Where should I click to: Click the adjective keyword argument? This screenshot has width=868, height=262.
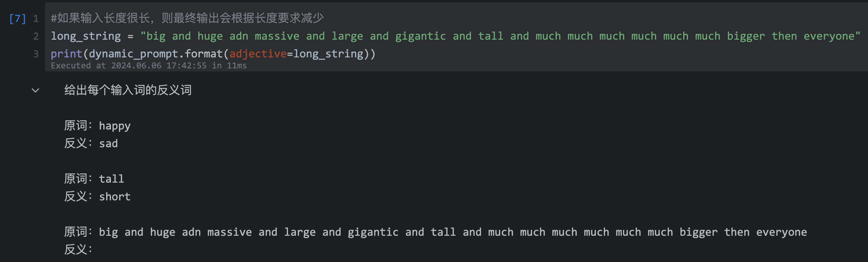[x=258, y=54]
